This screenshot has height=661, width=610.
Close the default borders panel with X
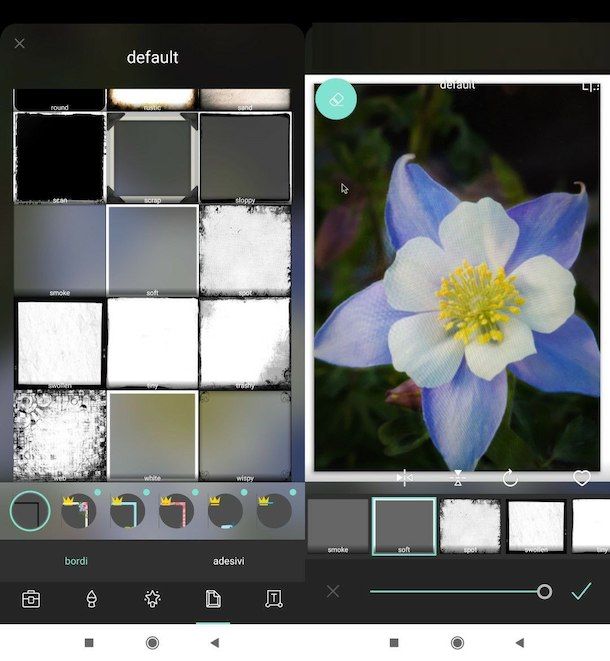point(19,43)
